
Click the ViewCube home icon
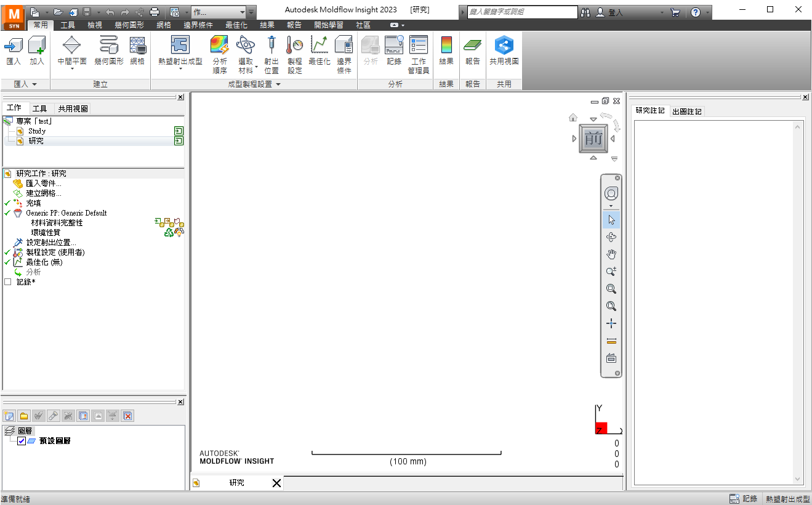pos(573,118)
